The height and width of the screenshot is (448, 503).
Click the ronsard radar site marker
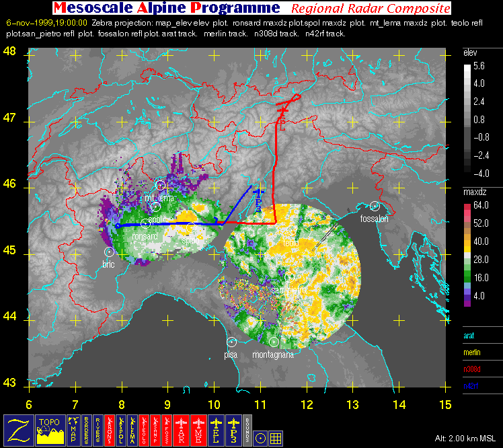[x=145, y=224]
